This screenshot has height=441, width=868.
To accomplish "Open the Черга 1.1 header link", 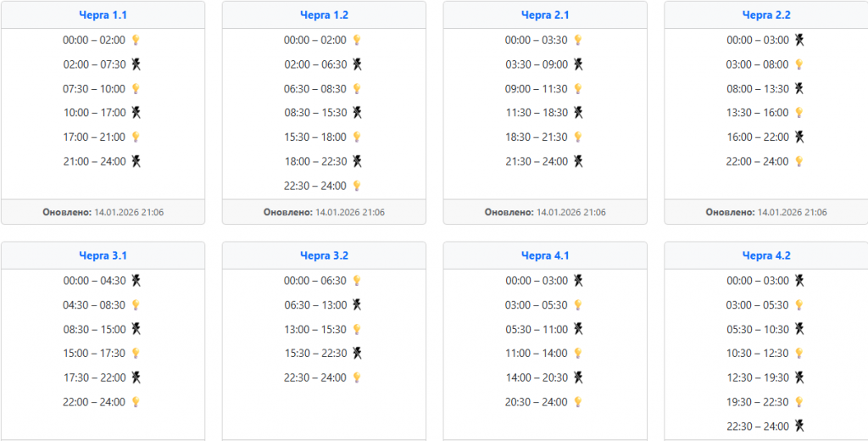I will (103, 15).
